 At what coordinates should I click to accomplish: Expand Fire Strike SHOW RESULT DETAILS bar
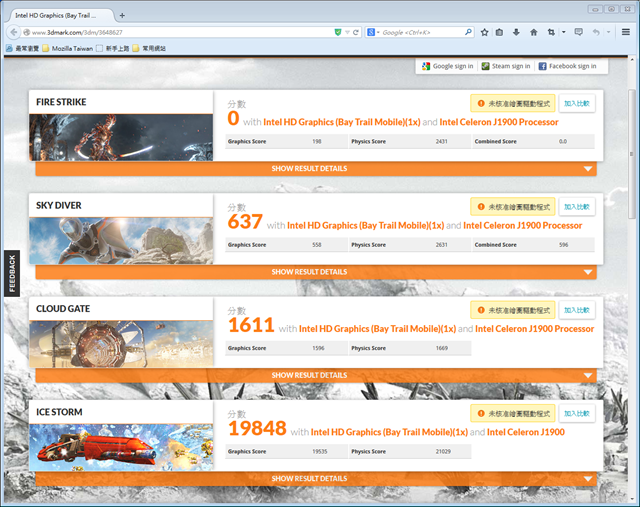[x=316, y=169]
